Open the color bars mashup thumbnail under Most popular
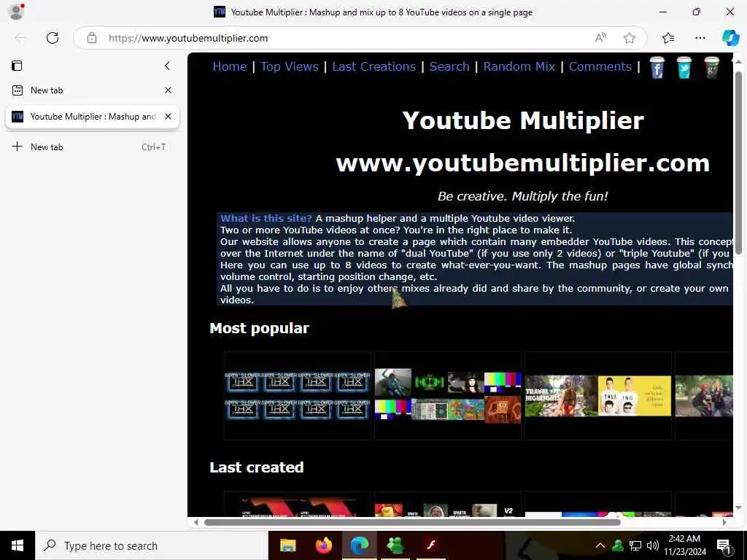The height and width of the screenshot is (560, 747). click(448, 396)
